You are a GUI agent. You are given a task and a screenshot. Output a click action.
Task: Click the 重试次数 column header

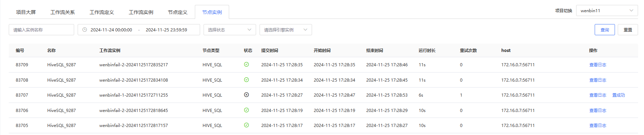point(468,51)
